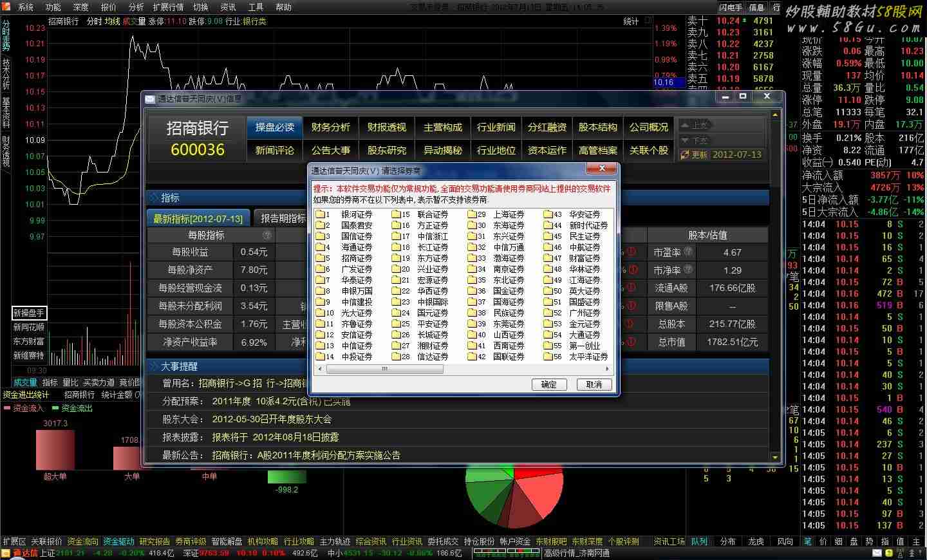Pick the 国联证券 folder
The height and width of the screenshot is (560, 927).
coord(496,357)
